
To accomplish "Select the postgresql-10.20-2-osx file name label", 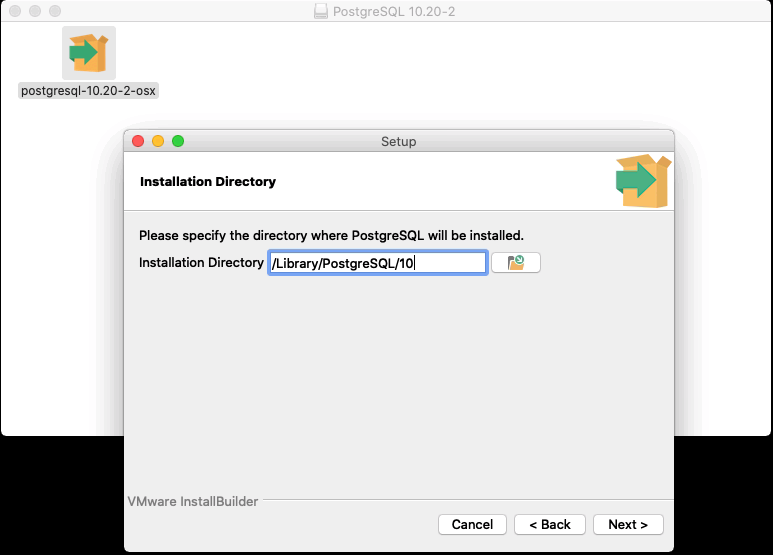I will [88, 91].
